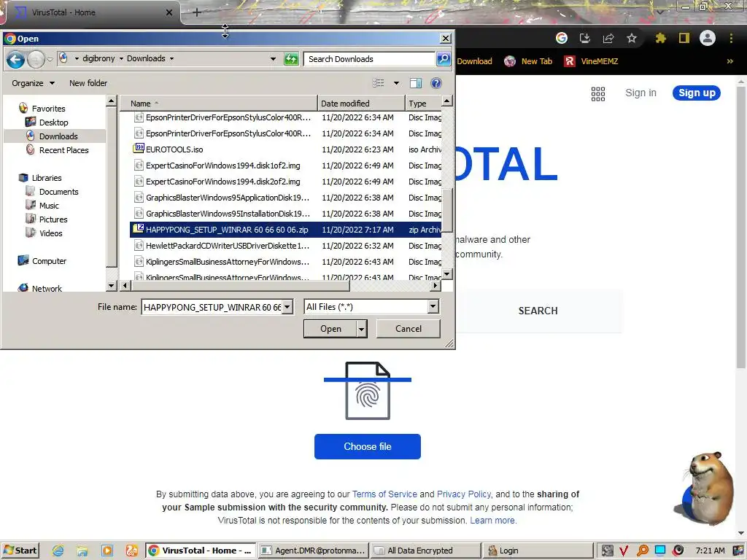Click Chrome extensions puzzle icon
The width and height of the screenshot is (747, 560).
click(660, 38)
